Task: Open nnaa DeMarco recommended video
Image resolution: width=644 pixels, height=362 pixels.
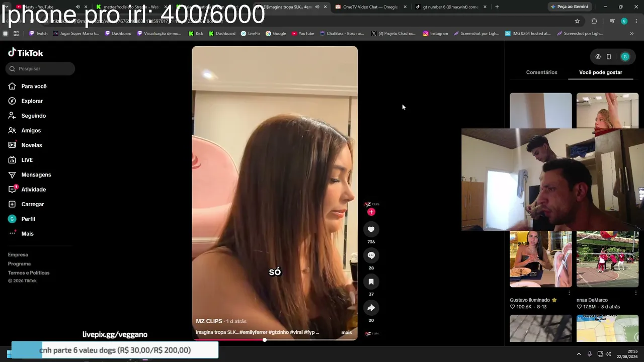Action: [607, 259]
